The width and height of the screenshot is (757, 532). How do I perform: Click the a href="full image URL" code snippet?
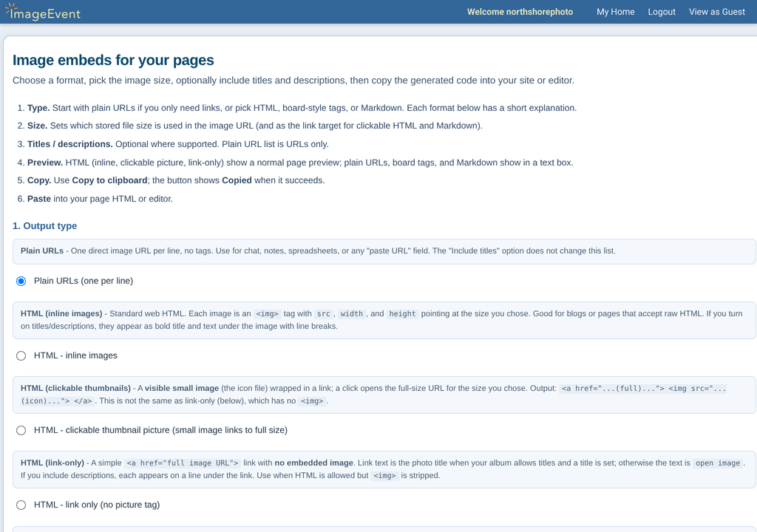click(x=183, y=463)
